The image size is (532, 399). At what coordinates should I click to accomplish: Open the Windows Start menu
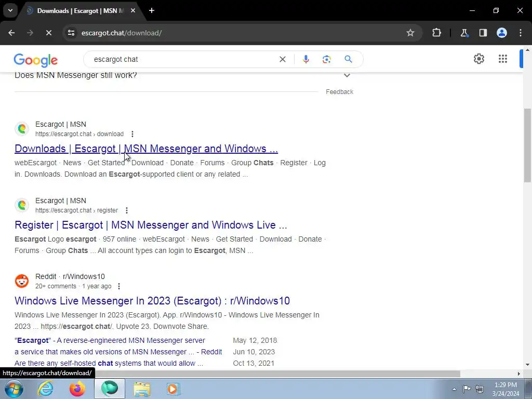pos(14,389)
